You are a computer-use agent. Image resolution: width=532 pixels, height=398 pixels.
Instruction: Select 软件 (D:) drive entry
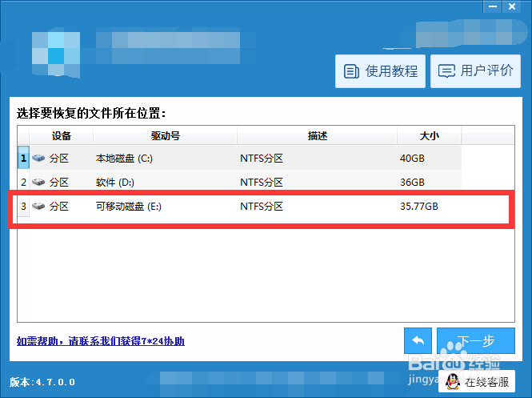pyautogui.click(x=114, y=183)
